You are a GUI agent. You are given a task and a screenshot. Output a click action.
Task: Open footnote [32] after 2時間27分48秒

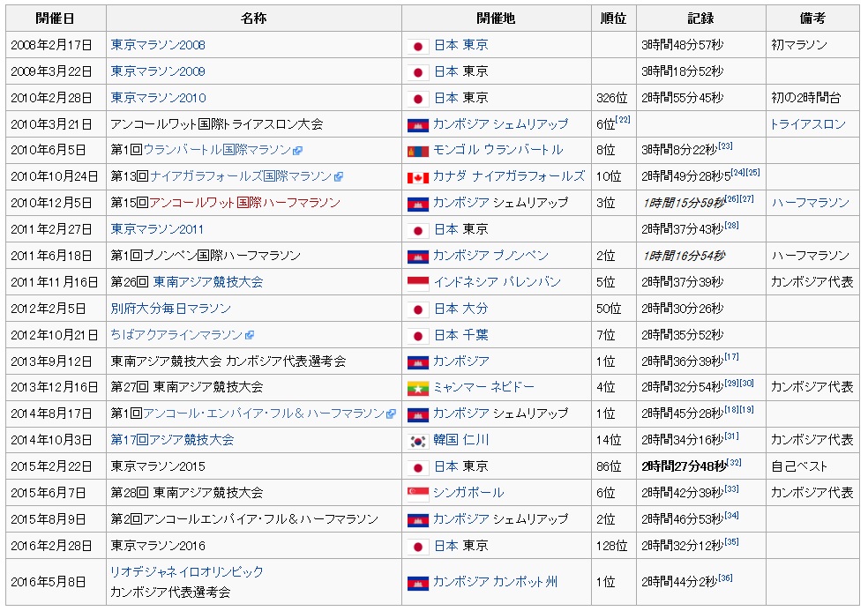(734, 462)
